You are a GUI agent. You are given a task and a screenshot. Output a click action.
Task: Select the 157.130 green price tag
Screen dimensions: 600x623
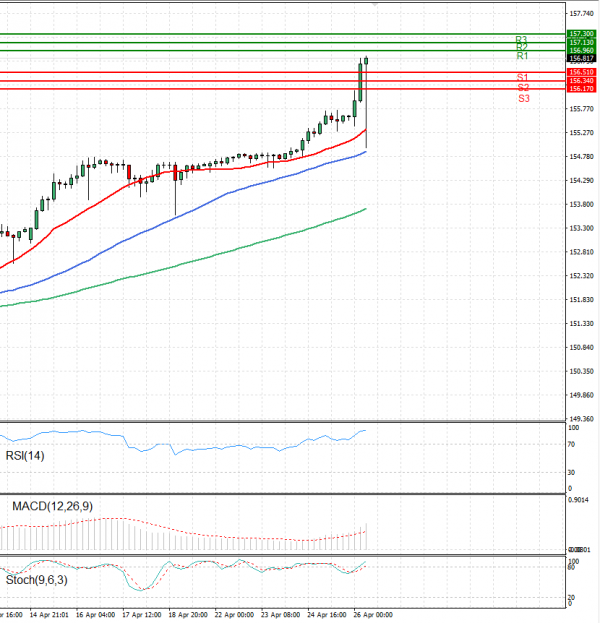point(581,42)
